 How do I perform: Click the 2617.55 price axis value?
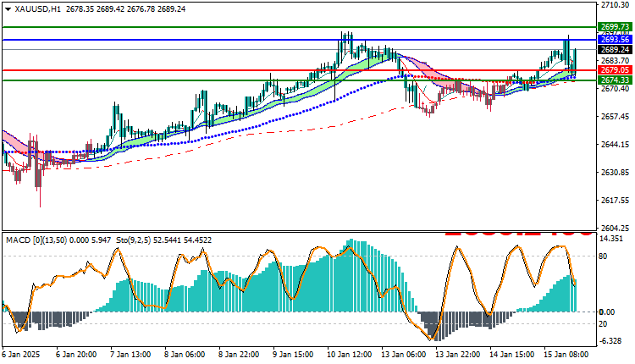(615, 201)
